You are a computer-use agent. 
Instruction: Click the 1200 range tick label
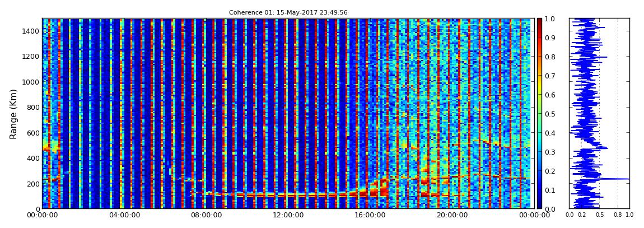click(x=31, y=56)
